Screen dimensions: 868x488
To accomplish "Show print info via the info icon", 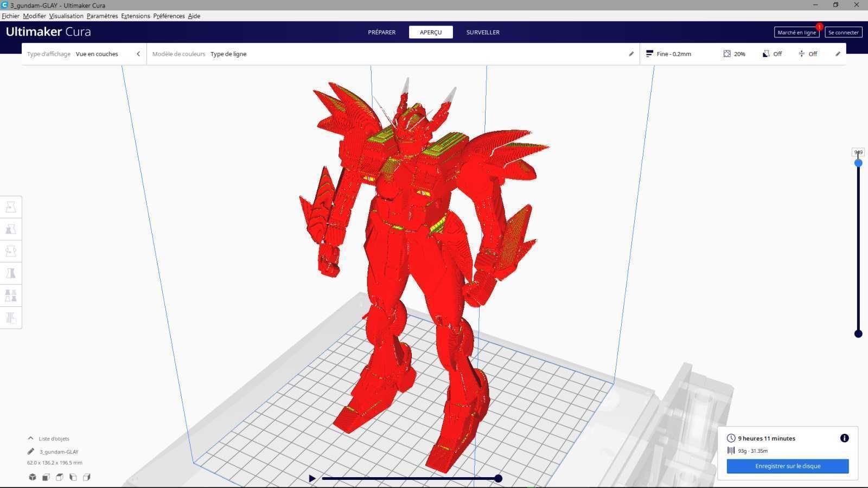I will [844, 438].
